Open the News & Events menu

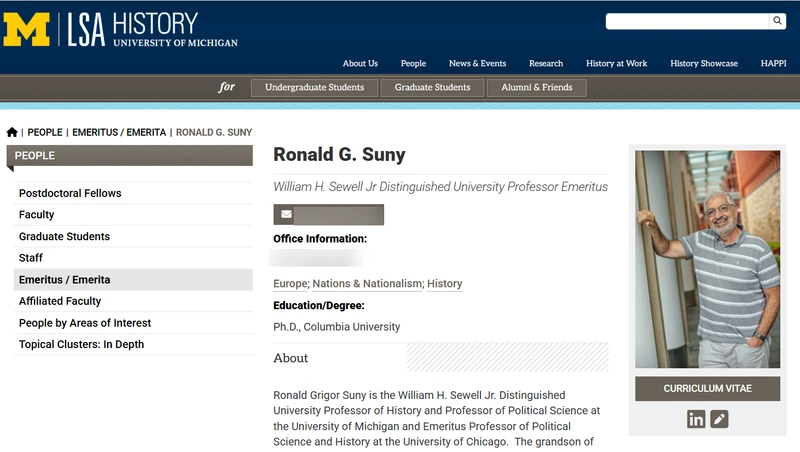pos(478,63)
